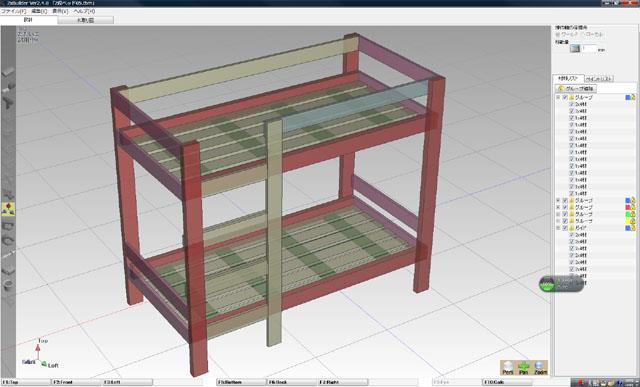Viewport: 640px width, 387px height.
Task: Select the 材料リスト tab
Action: (568, 78)
